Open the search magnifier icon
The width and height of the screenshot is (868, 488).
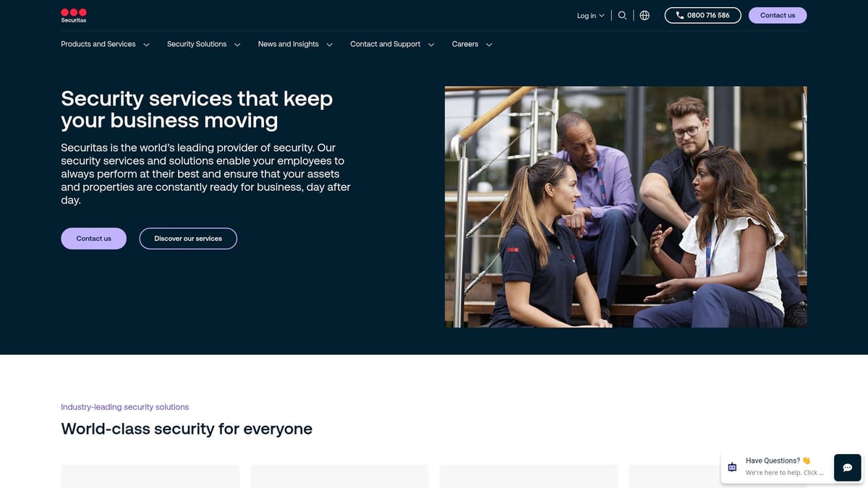pyautogui.click(x=622, y=15)
